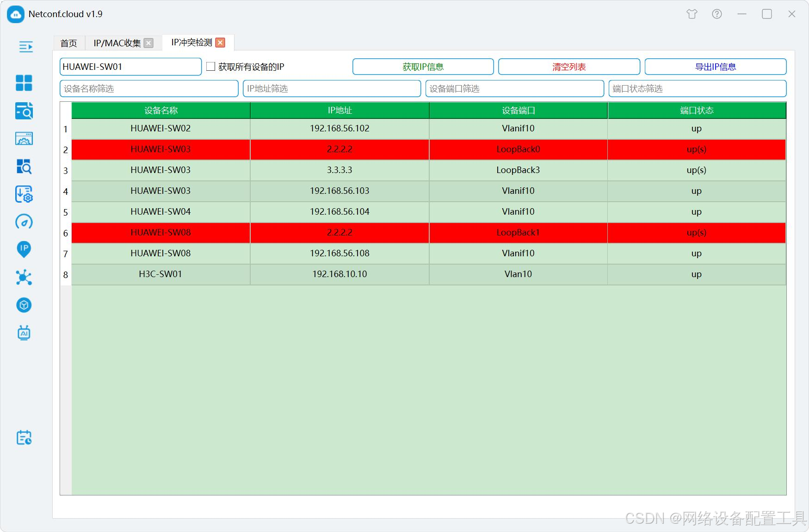Open the AI robot sidebar icon
This screenshot has height=532, width=809.
tap(24, 333)
